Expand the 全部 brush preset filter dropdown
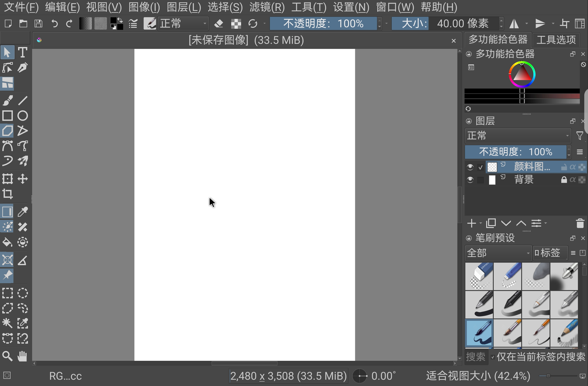588x386 pixels. [x=498, y=253]
